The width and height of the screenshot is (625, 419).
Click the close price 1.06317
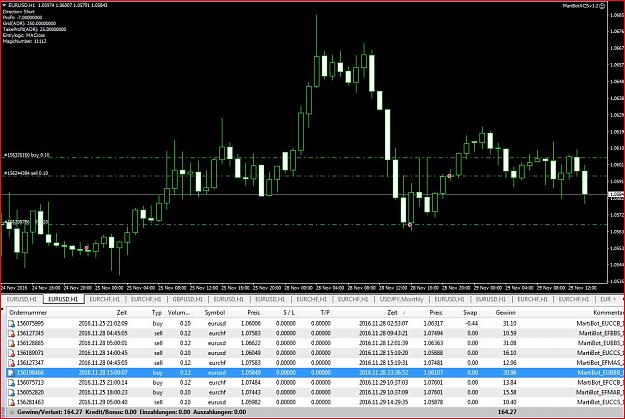pos(433,323)
